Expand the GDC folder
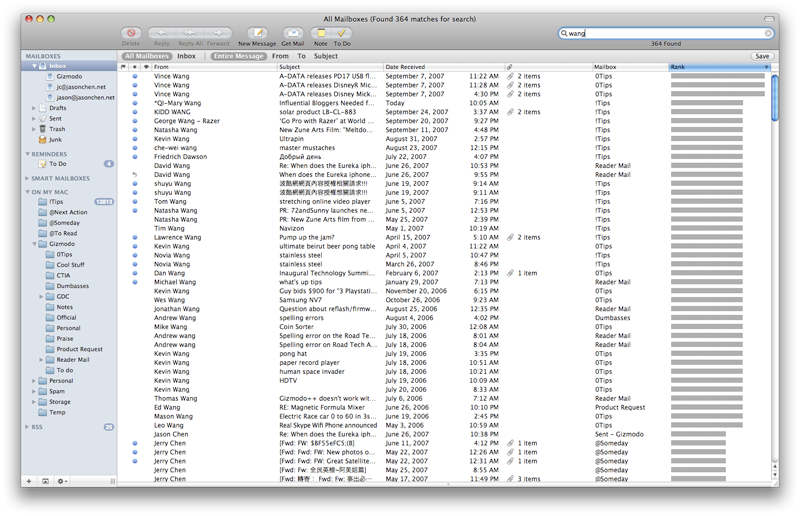The height and width of the screenshot is (516, 800). [x=41, y=297]
